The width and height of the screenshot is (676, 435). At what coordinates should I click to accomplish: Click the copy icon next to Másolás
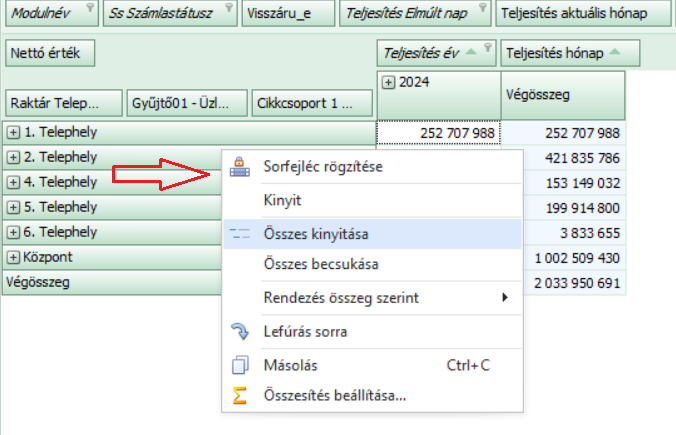[239, 365]
